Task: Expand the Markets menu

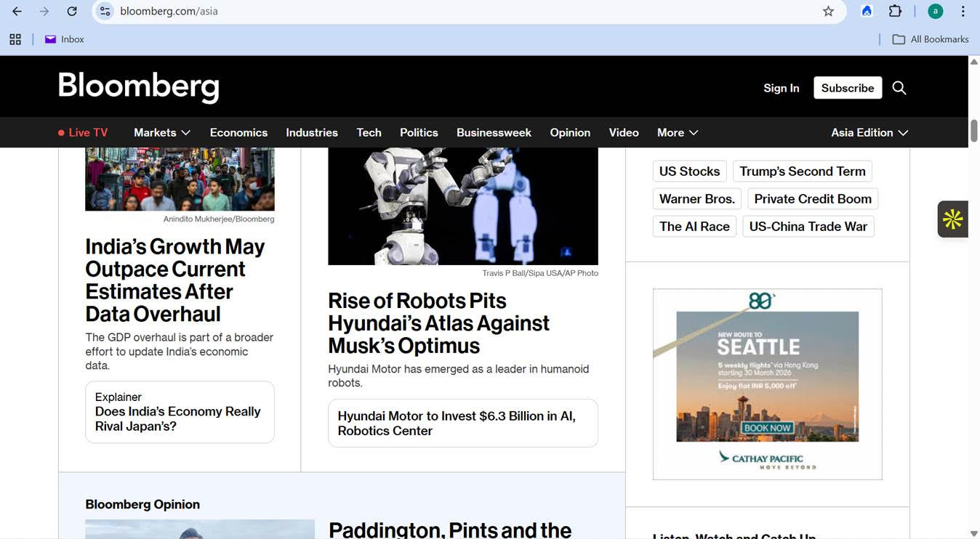Action: coord(162,132)
